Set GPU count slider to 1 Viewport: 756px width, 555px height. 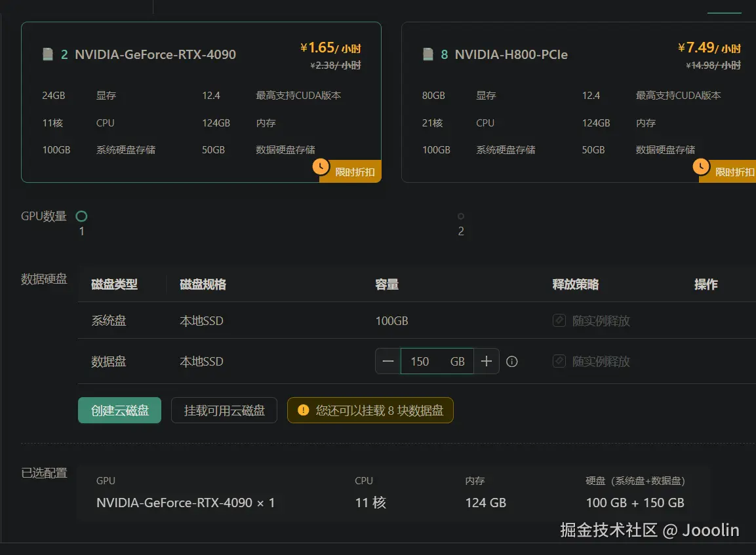pos(81,216)
